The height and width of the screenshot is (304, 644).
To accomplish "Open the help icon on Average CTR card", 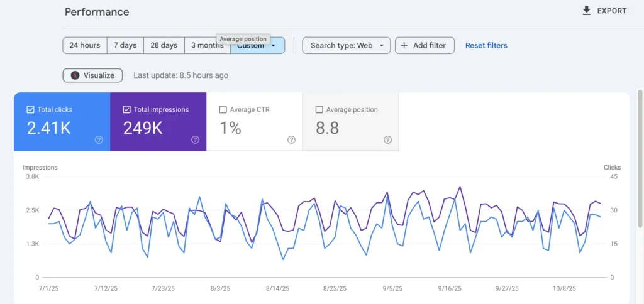I will 291,140.
